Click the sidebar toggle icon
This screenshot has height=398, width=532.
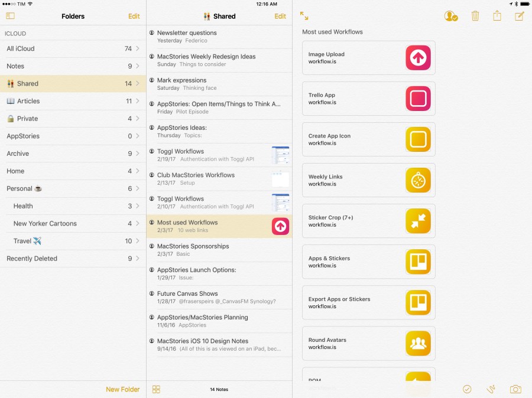(10, 16)
